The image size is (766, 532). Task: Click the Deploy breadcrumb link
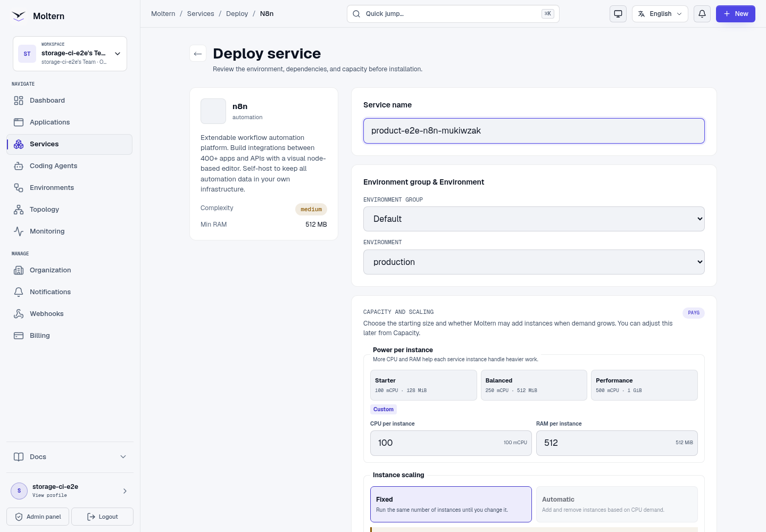[237, 14]
